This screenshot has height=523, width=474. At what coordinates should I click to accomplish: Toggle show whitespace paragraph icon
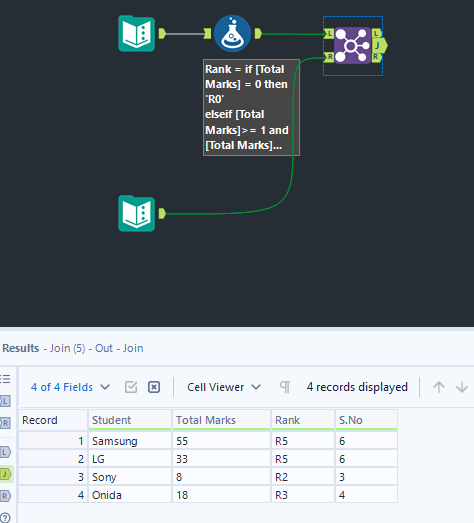[285, 387]
